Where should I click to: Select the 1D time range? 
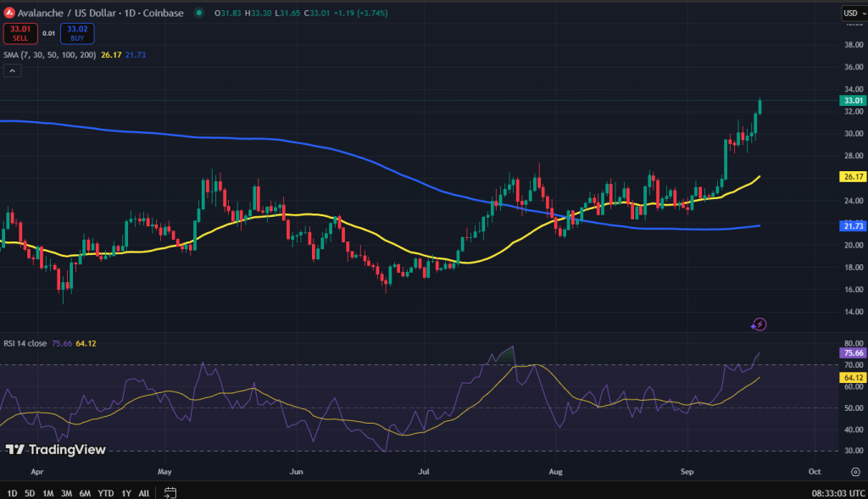click(12, 493)
